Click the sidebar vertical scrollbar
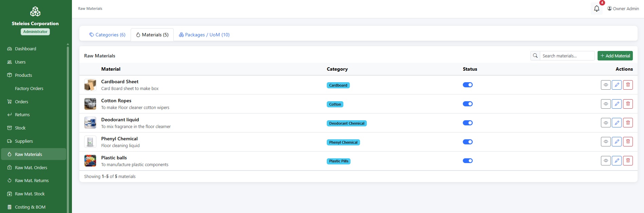The height and width of the screenshot is (213, 644). (x=68, y=129)
